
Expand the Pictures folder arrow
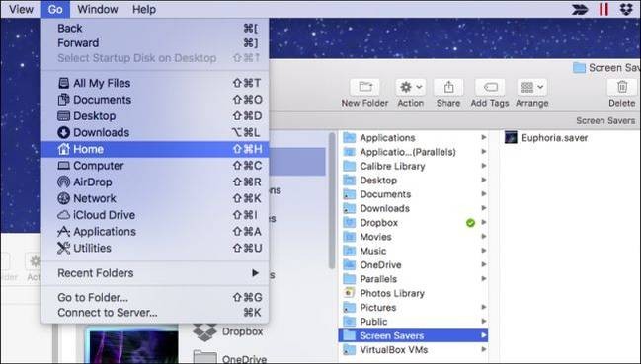(484, 307)
